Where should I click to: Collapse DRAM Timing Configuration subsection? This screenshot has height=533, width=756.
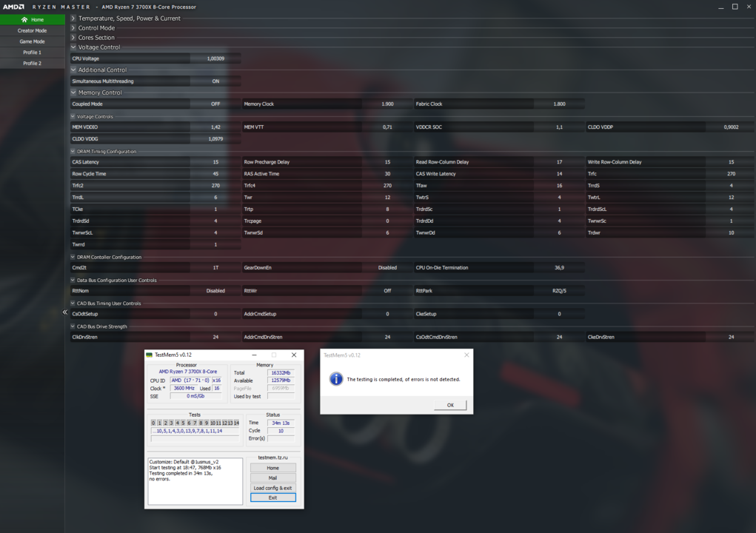coord(73,151)
